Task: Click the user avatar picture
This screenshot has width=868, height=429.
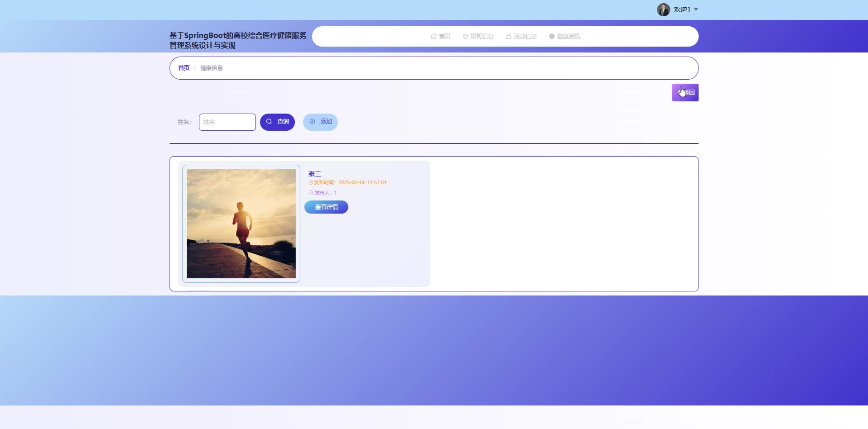Action: [x=663, y=10]
